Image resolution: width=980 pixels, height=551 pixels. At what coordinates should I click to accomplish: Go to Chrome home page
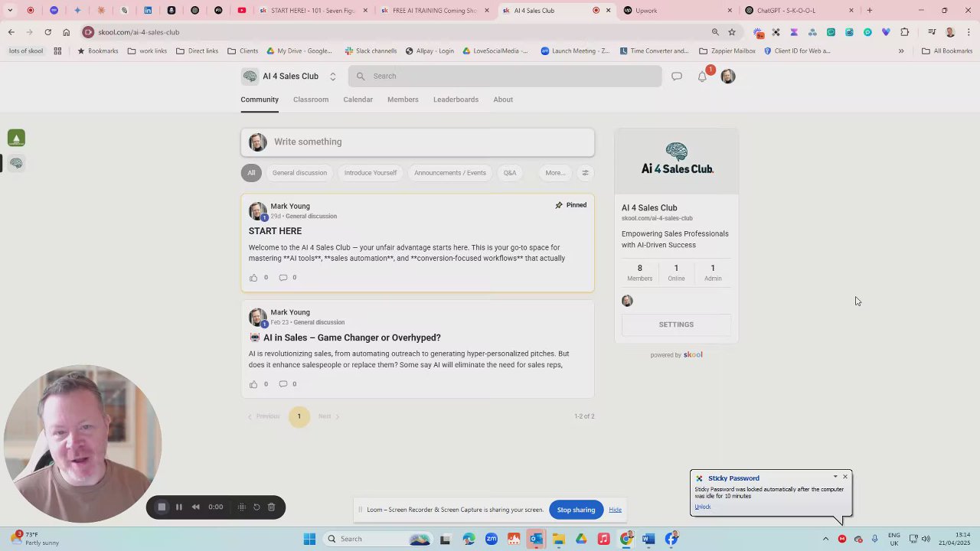(66, 32)
